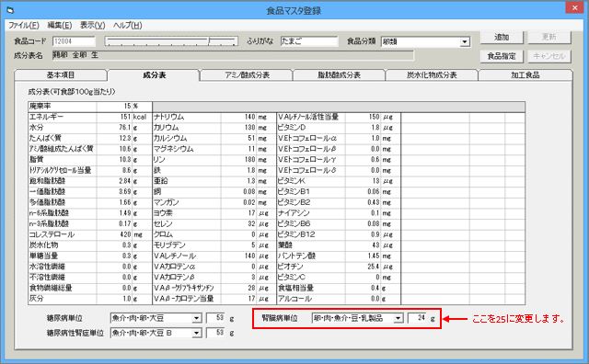Select the 灰分 value cell
This screenshot has width=589, height=364.
tap(114, 299)
